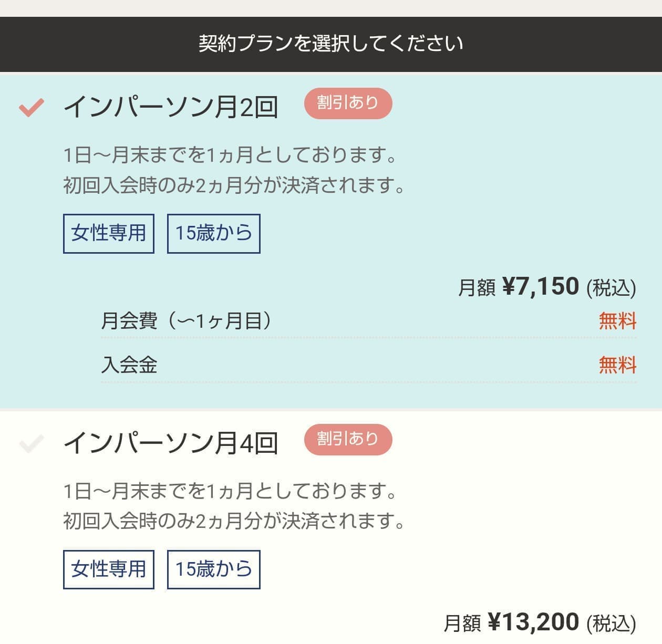This screenshot has height=644, width=662.
Task: Click 無料 in the 月会費 row
Action: 617,320
